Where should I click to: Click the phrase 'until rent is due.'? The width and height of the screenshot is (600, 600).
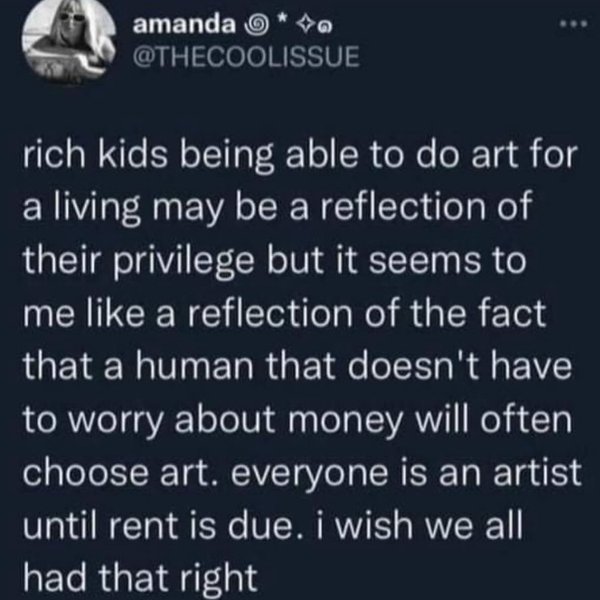tap(164, 524)
